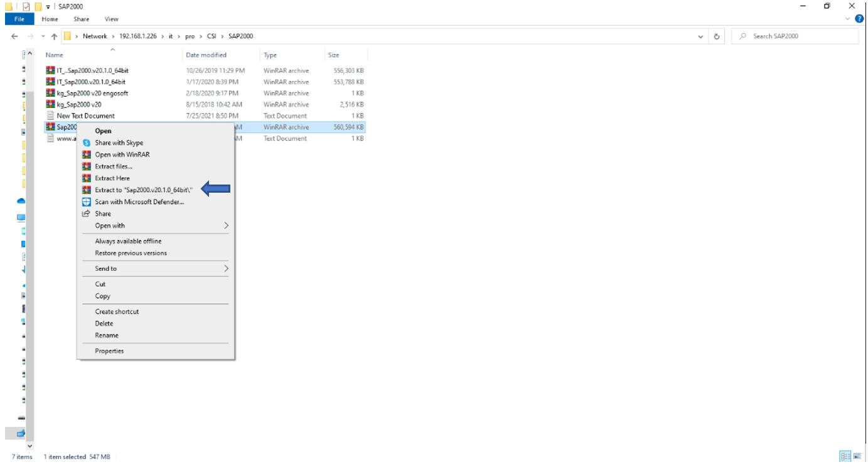Click the Search SAP2000 field

[795, 36]
